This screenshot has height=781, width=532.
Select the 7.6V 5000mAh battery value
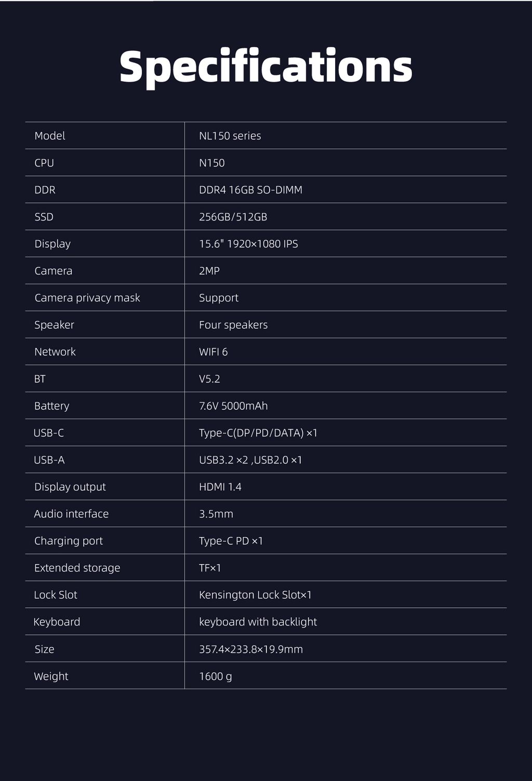(x=233, y=406)
